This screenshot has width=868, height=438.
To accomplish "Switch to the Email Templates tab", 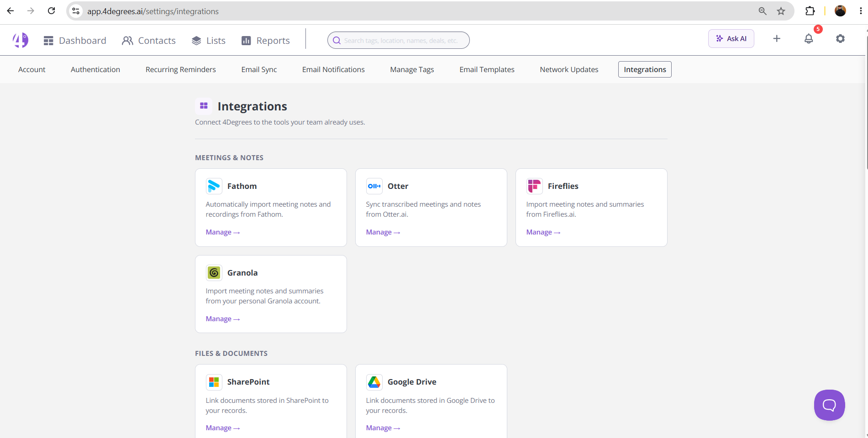I will click(487, 69).
